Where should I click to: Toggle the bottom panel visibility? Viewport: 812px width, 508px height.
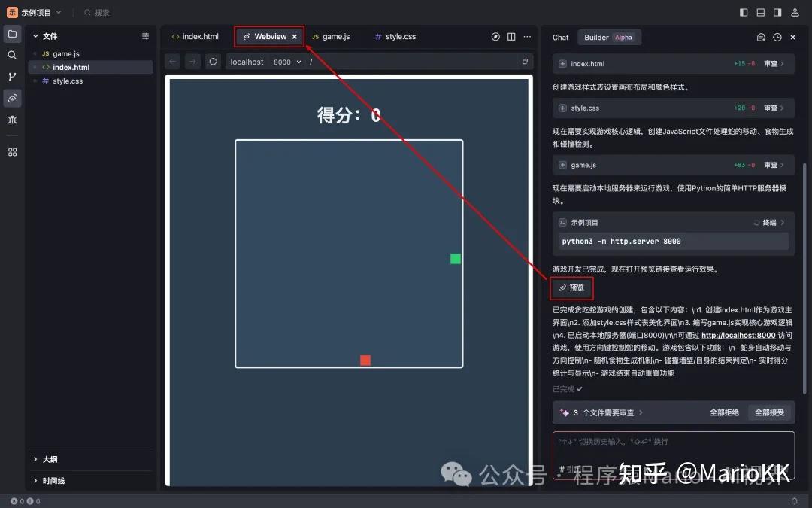(x=761, y=11)
